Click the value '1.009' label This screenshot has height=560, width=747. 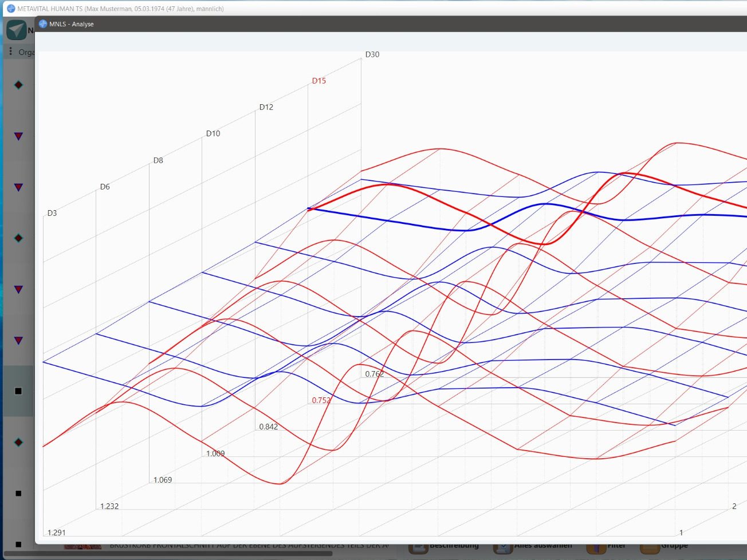215,453
